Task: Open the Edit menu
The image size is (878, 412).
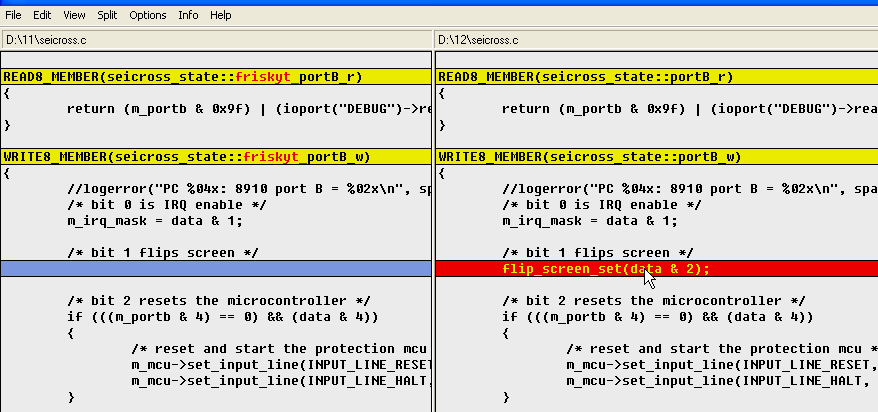Action: [42, 15]
